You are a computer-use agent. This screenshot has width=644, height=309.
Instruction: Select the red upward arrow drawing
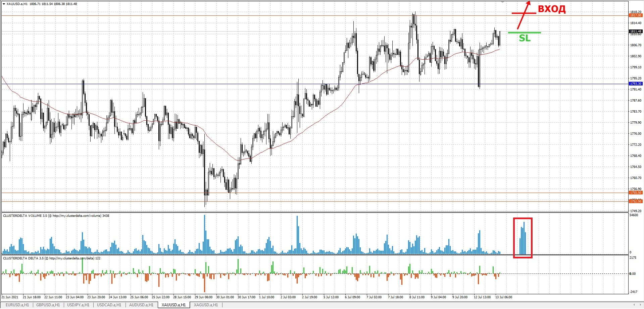[522, 17]
